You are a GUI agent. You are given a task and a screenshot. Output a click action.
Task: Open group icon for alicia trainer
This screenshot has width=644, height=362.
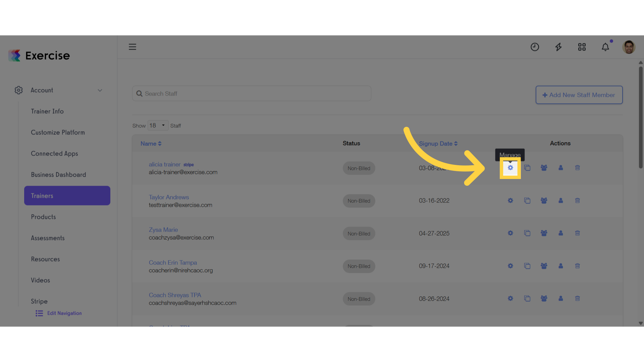[544, 168]
